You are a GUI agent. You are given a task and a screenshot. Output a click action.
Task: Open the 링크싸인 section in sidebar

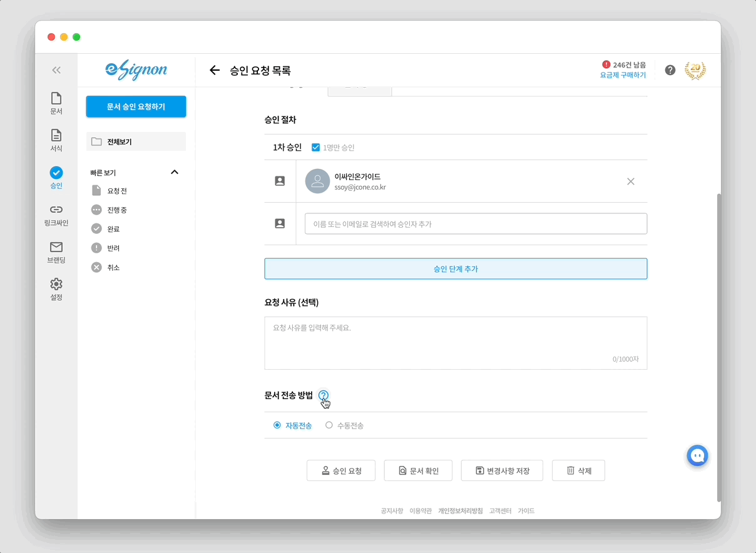click(x=56, y=215)
